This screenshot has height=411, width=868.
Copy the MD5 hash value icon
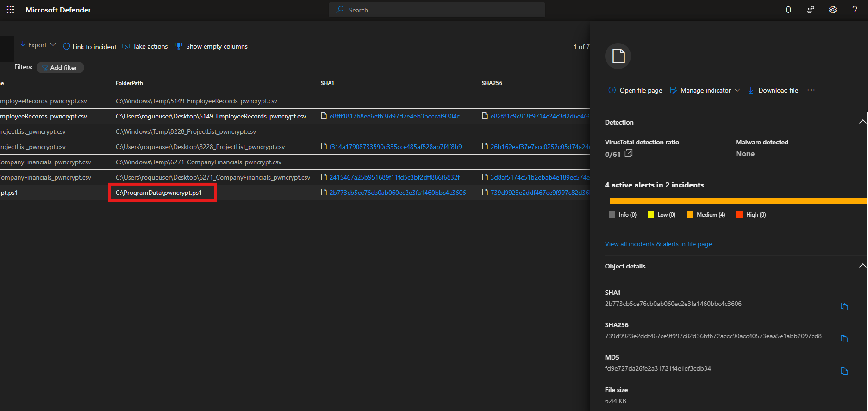pos(844,371)
